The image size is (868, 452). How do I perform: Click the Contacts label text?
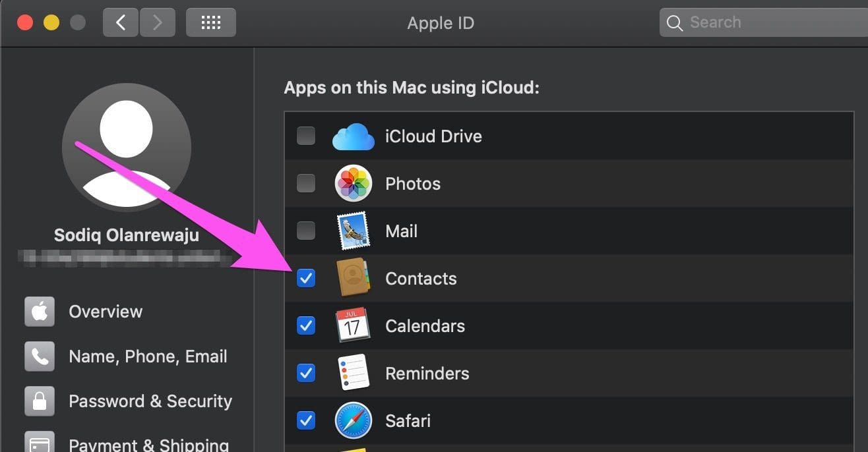421,279
